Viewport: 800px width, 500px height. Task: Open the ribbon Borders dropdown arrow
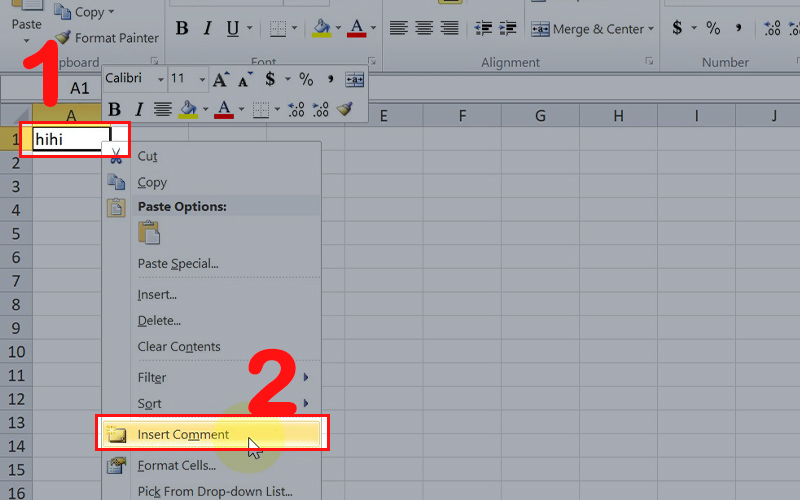pyautogui.click(x=294, y=28)
